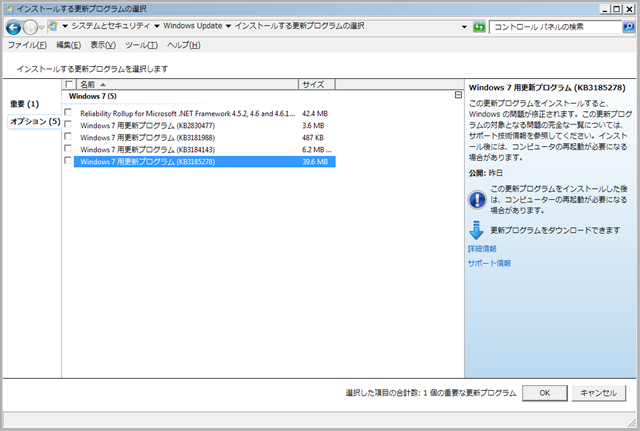Click the search magnifier icon
The width and height of the screenshot is (640, 431).
pos(628,27)
